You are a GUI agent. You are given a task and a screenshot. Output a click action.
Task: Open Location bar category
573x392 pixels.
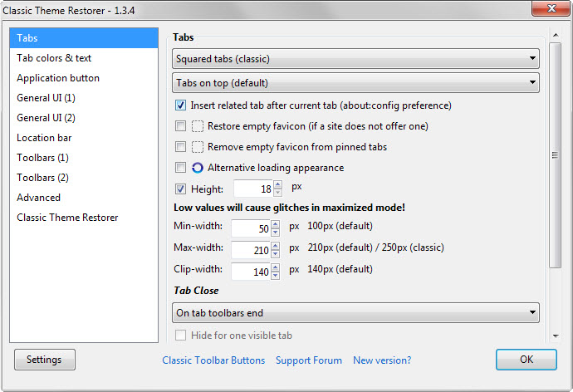(84, 138)
